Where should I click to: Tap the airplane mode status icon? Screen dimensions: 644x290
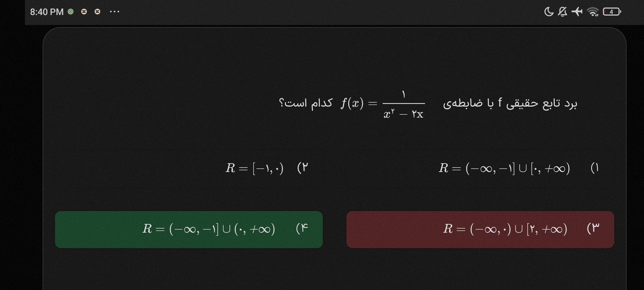(577, 12)
